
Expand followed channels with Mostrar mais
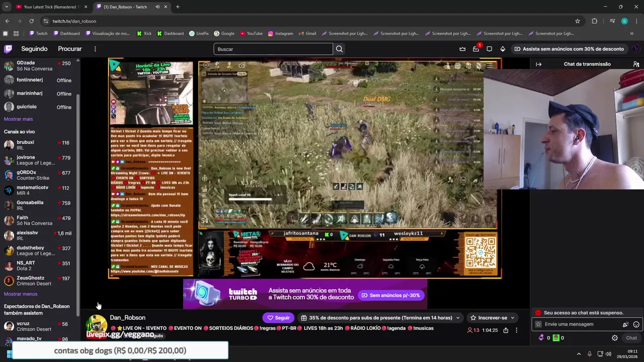pyautogui.click(x=18, y=119)
